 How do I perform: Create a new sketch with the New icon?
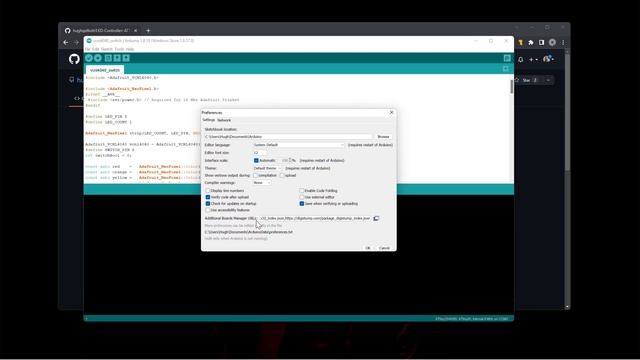point(108,58)
